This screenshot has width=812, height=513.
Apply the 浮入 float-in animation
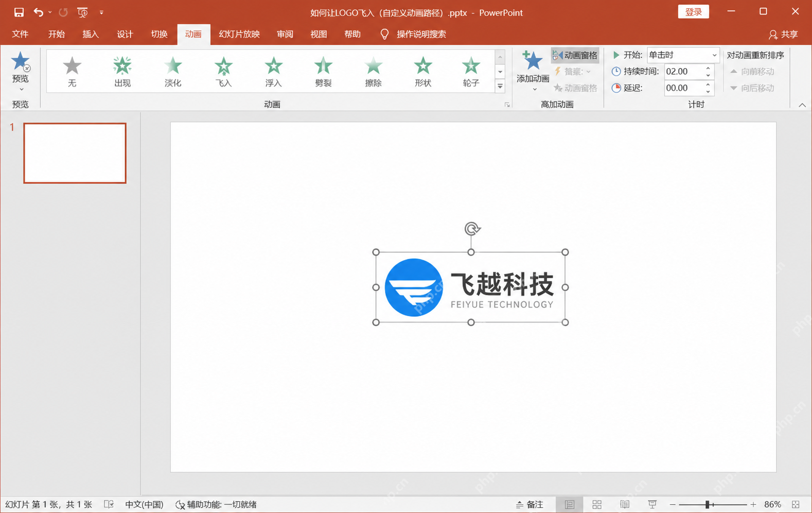[x=273, y=72]
